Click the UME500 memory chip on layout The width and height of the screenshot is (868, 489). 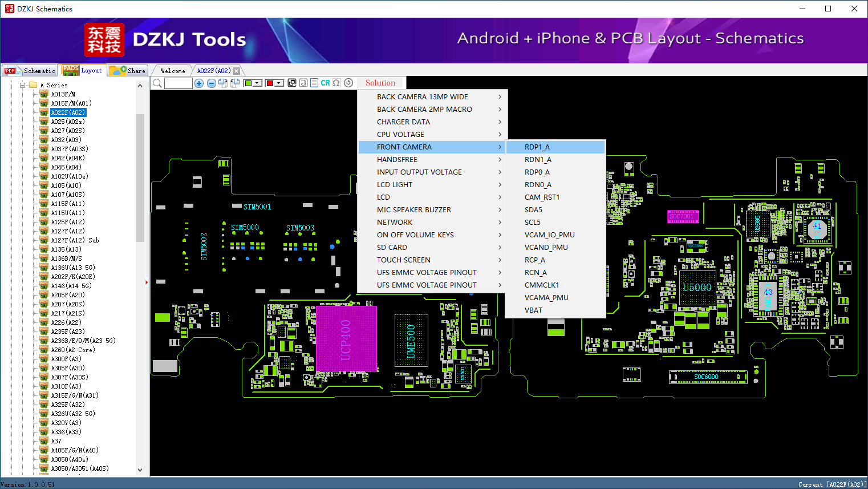[x=411, y=340]
